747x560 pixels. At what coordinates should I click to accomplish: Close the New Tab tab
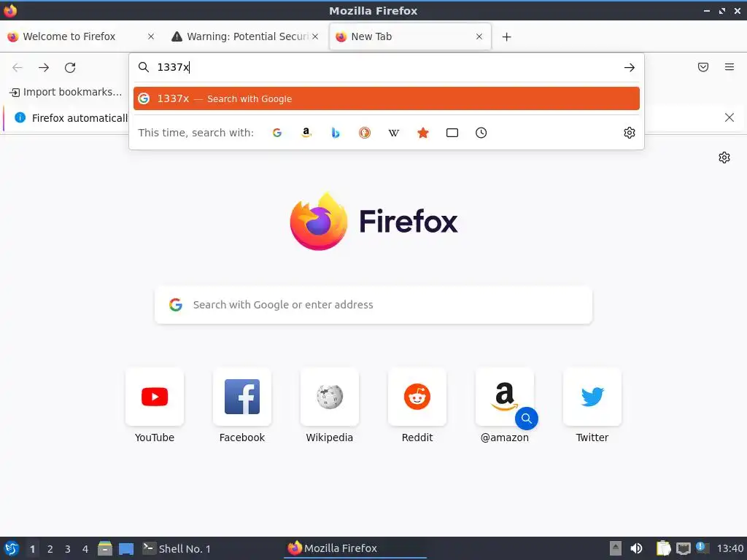pos(479,36)
